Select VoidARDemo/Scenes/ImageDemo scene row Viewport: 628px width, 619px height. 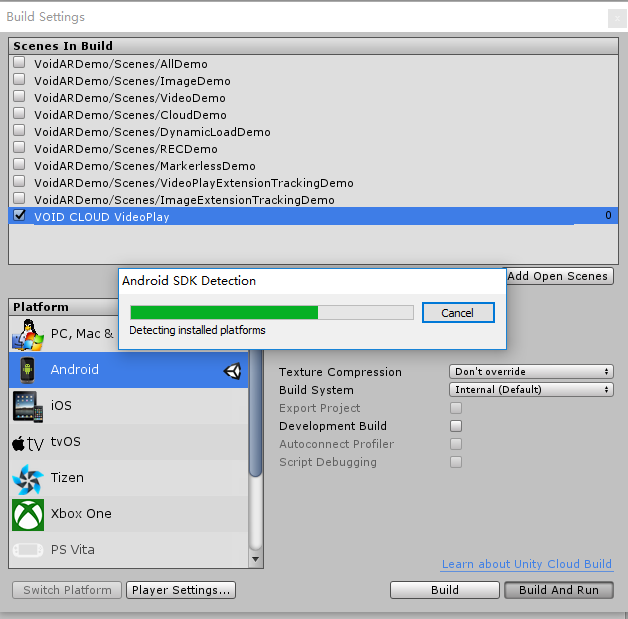313,81
